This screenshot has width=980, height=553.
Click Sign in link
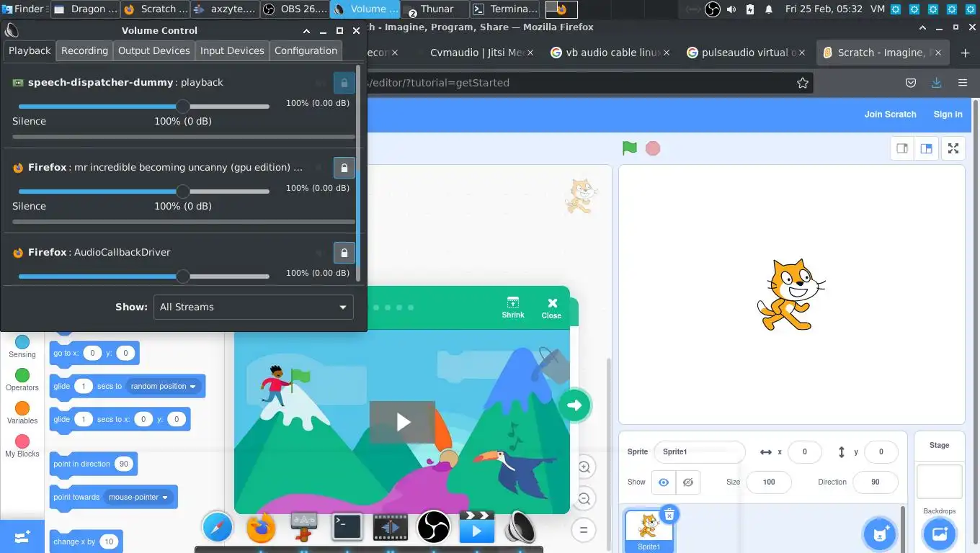[x=948, y=114]
